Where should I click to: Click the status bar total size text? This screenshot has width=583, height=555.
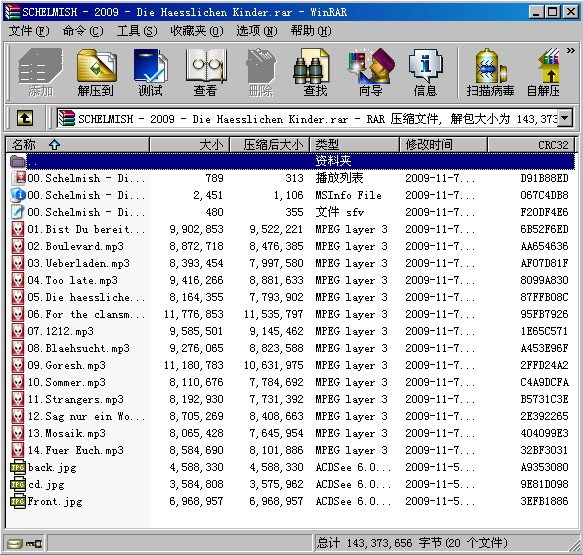412,543
